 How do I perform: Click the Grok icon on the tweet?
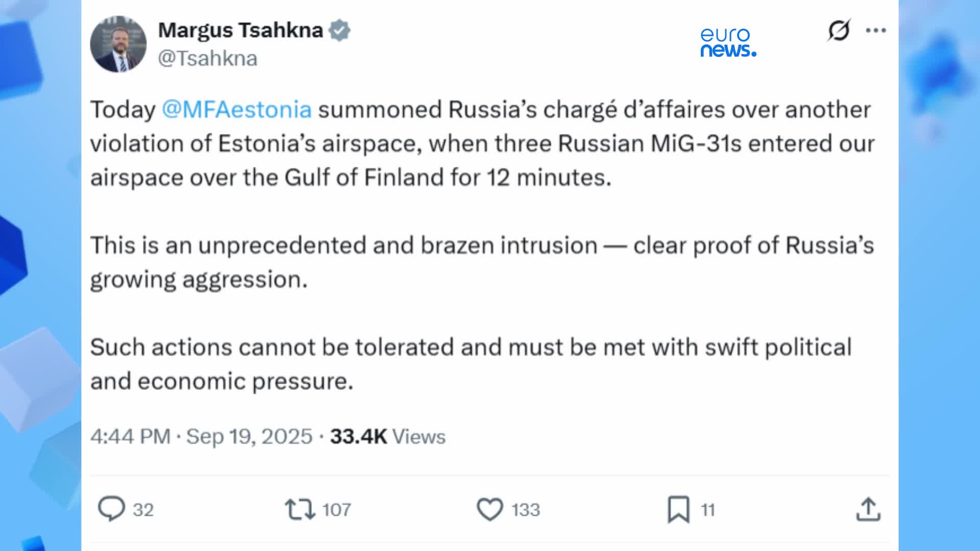pos(839,30)
